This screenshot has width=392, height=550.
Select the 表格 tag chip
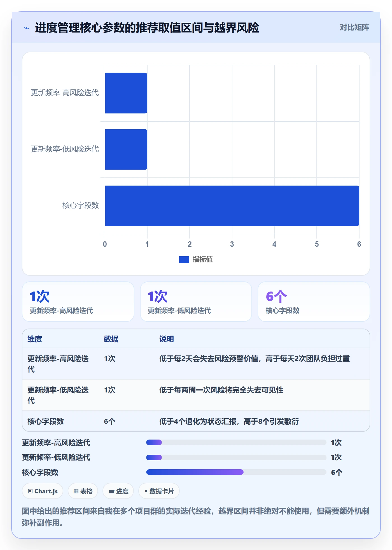click(83, 491)
